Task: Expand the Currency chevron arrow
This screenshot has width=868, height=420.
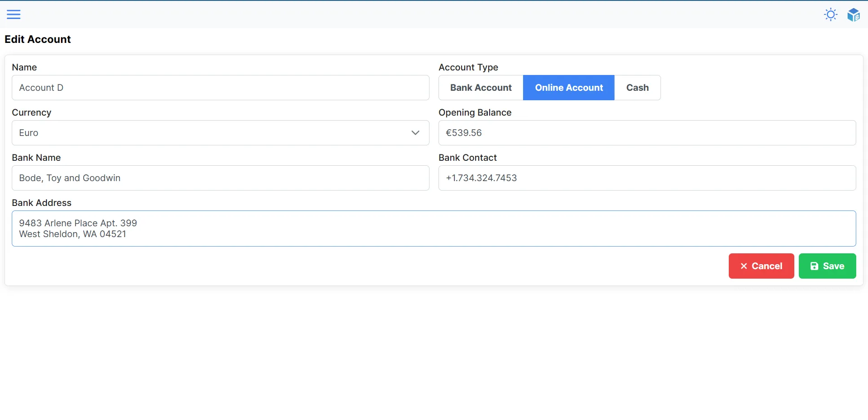Action: pyautogui.click(x=415, y=133)
